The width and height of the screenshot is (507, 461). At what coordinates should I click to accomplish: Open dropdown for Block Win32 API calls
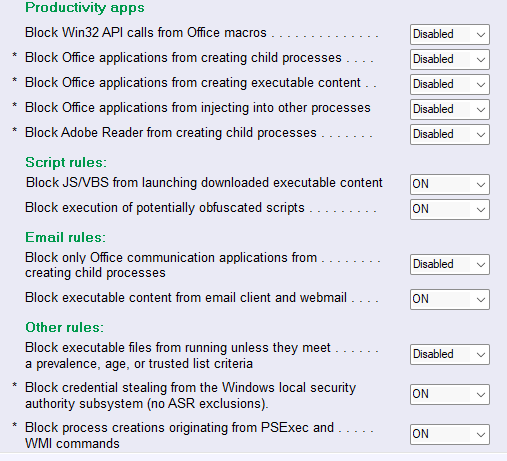pyautogui.click(x=450, y=34)
